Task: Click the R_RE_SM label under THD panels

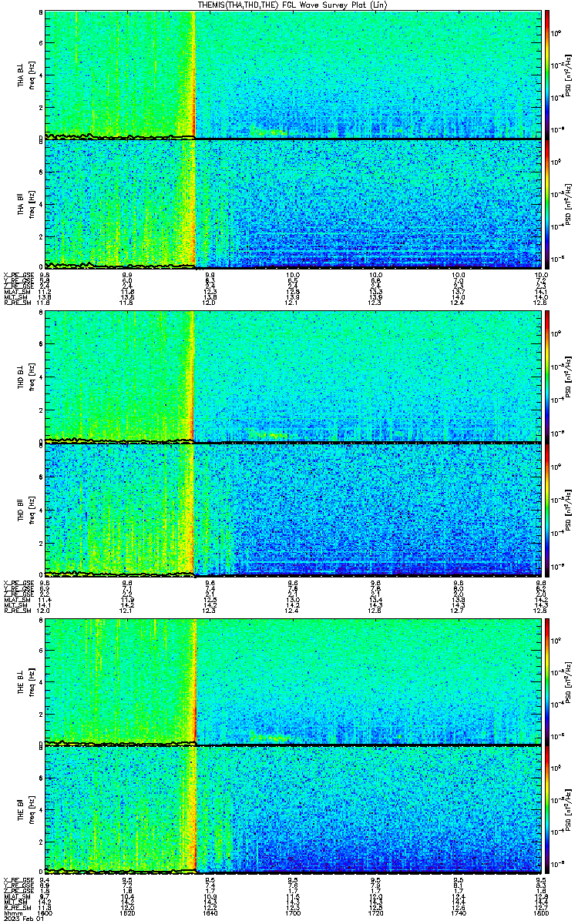Action: point(15,611)
